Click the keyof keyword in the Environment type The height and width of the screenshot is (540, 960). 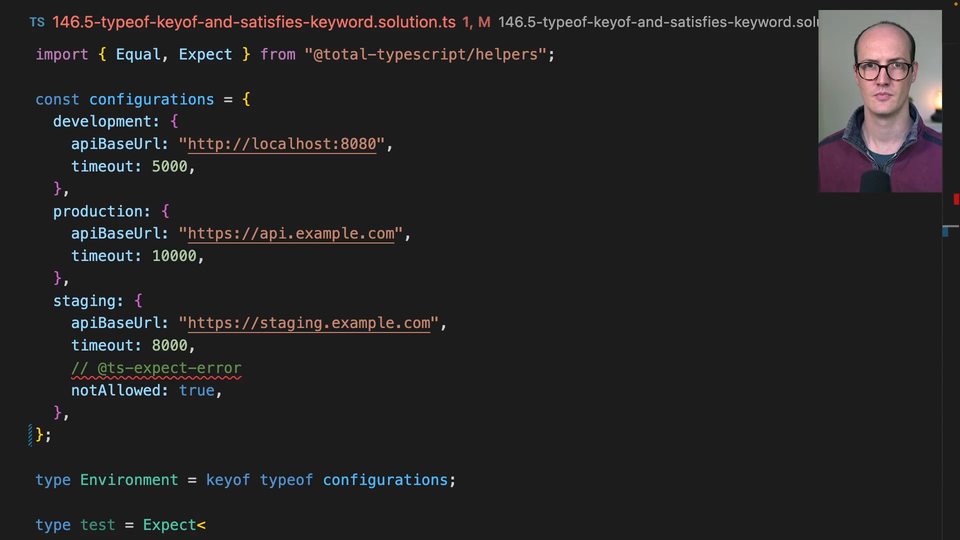point(228,480)
